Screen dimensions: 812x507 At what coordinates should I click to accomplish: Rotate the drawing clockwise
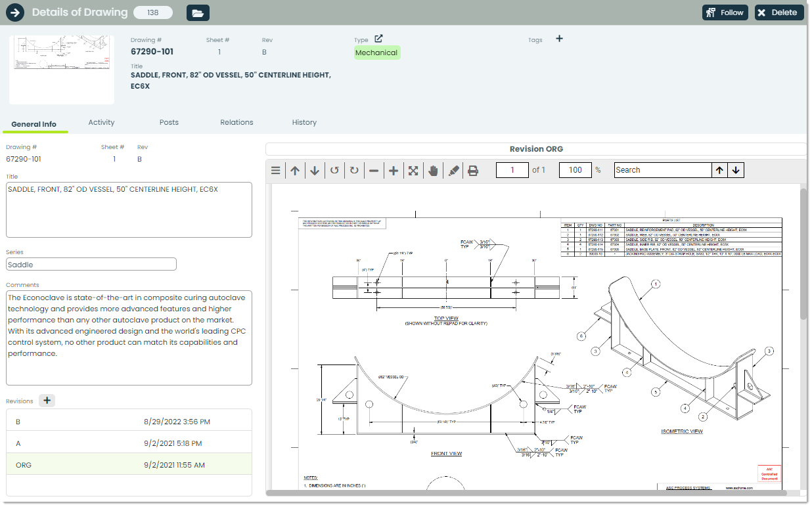[354, 169]
